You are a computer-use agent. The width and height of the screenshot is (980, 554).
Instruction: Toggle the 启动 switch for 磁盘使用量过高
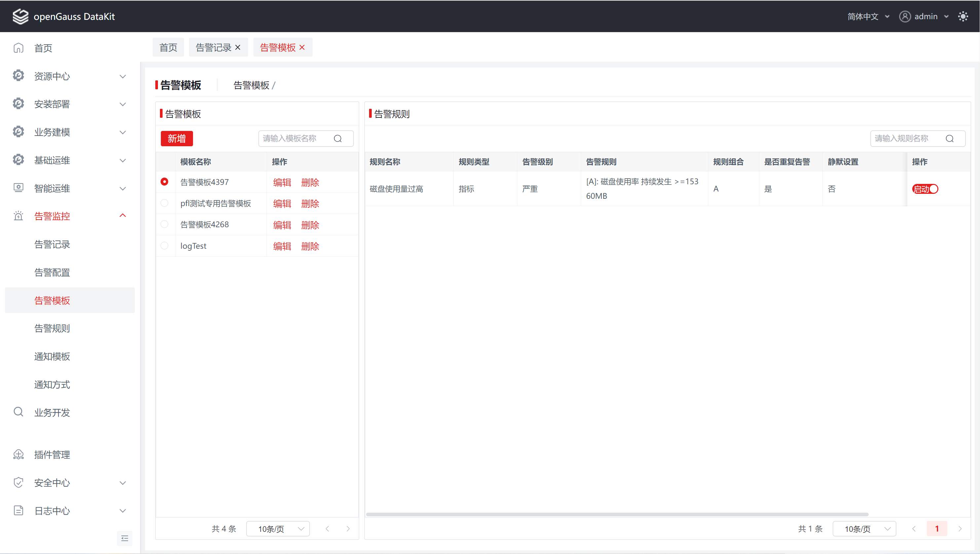[x=925, y=189]
